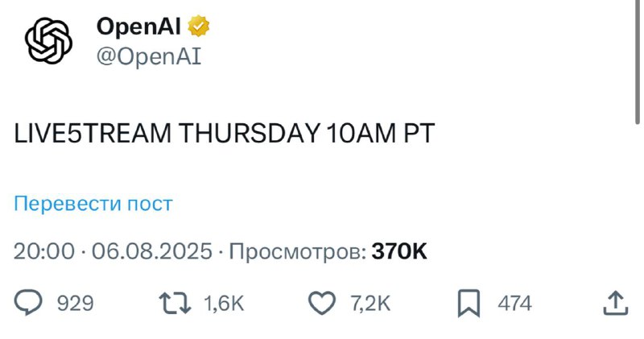
Task: Click the Просмотров views label
Action: (298, 251)
